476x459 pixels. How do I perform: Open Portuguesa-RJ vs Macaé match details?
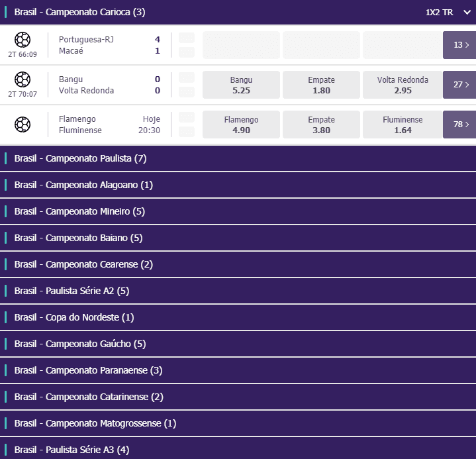pos(86,45)
